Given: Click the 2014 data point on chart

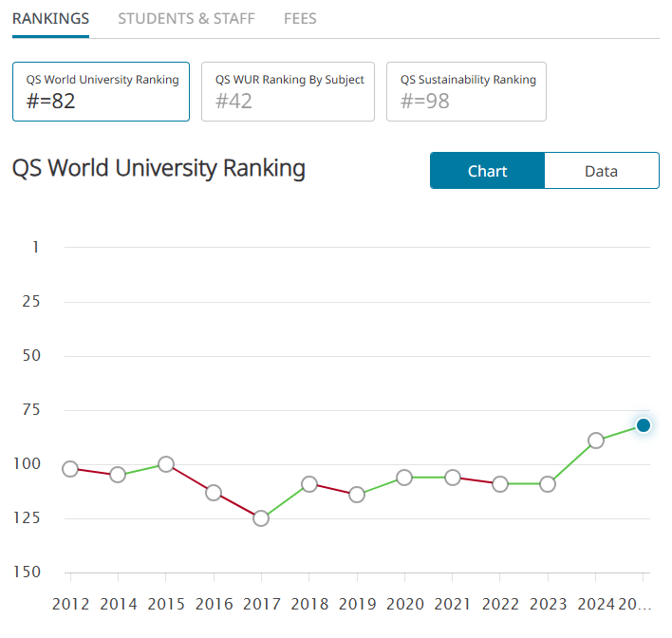Looking at the screenshot, I should coord(118,475).
